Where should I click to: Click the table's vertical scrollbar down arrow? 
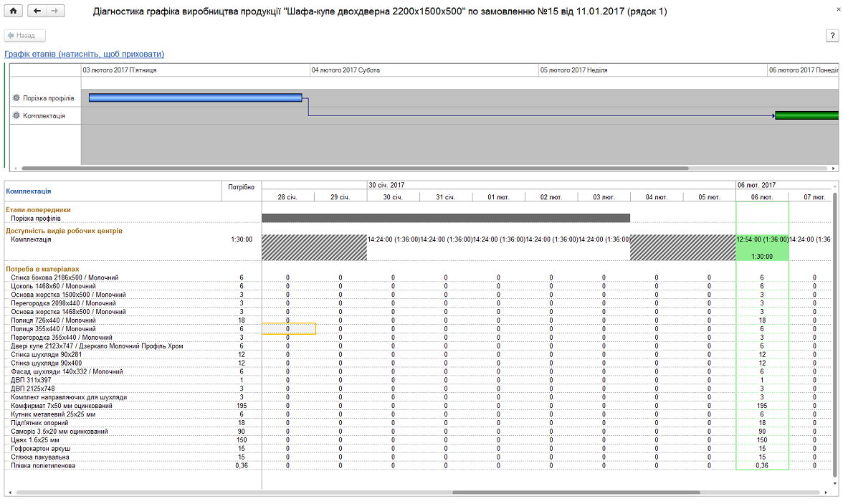834,484
